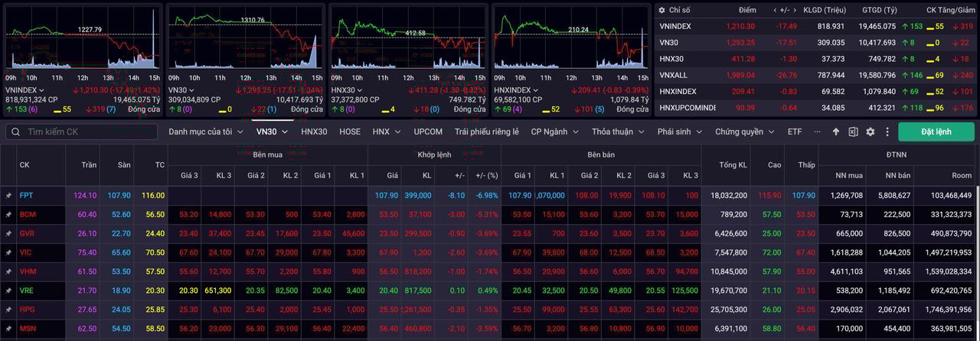Click the gear icon next to Chỉ số

click(x=662, y=10)
